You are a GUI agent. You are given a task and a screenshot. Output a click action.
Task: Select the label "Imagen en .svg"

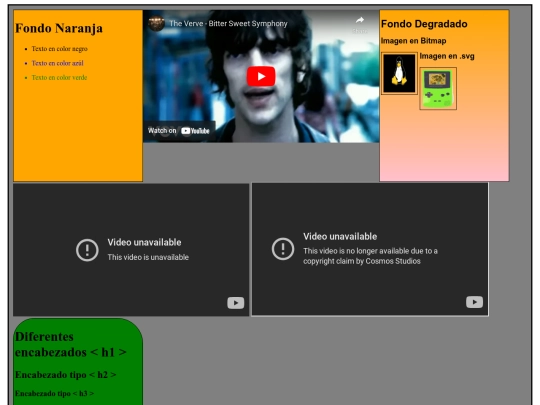pyautogui.click(x=447, y=56)
